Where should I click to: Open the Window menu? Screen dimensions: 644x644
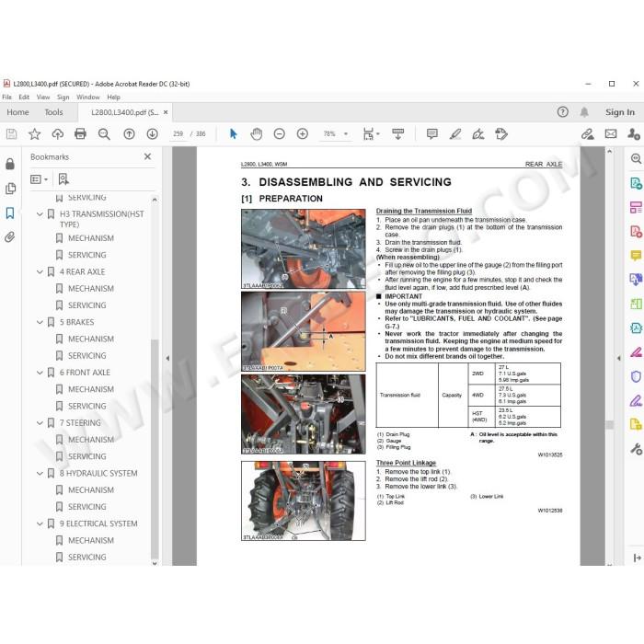88,98
